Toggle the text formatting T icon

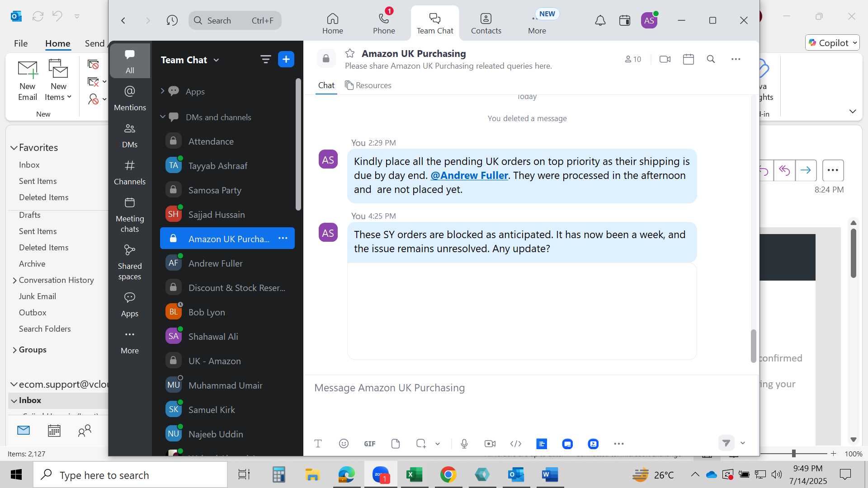tap(318, 444)
